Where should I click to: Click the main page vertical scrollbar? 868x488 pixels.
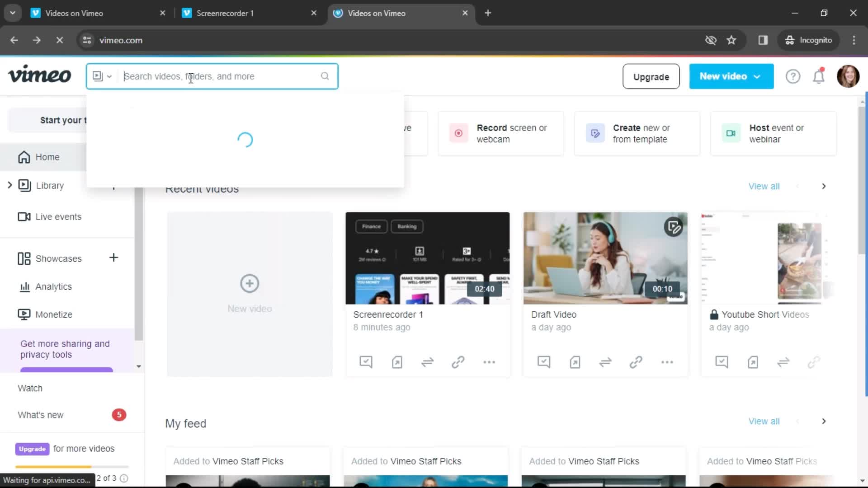(862, 181)
